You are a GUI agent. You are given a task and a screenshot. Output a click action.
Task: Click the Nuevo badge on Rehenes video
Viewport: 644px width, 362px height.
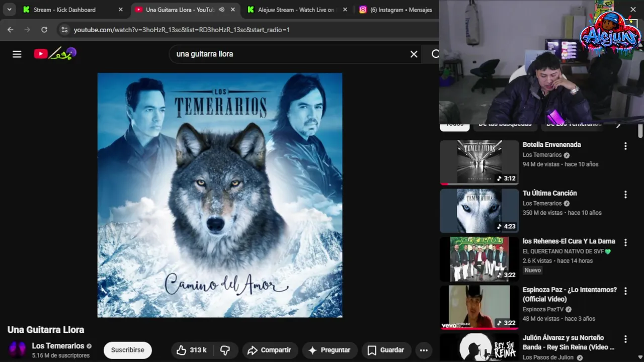point(532,270)
